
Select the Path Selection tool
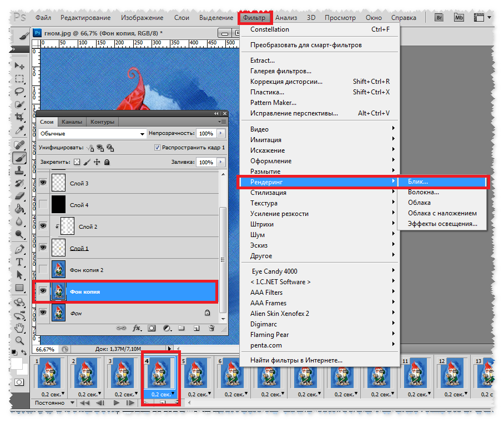[19, 275]
